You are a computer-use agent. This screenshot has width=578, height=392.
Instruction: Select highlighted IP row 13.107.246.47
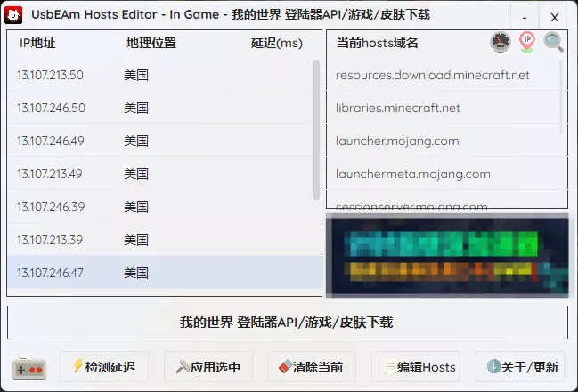click(x=164, y=273)
